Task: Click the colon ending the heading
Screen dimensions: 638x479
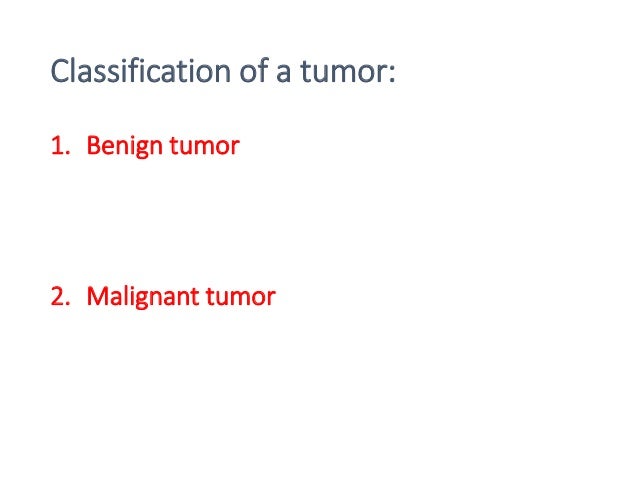Action: [391, 74]
